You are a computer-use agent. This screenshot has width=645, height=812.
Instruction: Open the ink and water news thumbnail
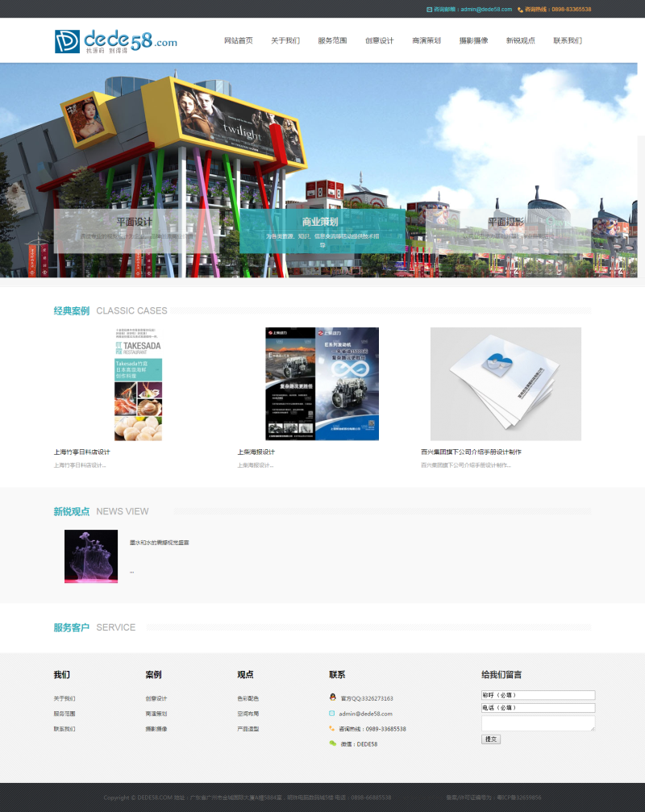pyautogui.click(x=91, y=556)
